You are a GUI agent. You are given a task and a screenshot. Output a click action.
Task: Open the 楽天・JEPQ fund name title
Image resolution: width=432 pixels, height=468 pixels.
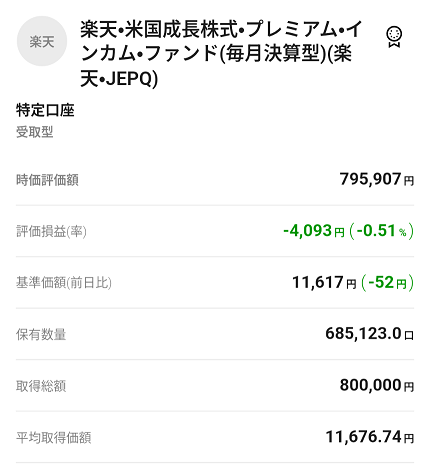[x=221, y=54]
